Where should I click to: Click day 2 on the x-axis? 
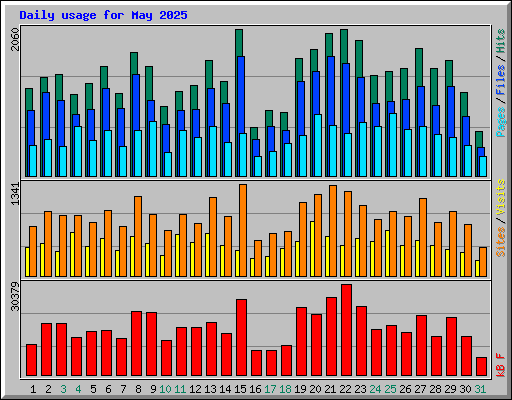click(x=48, y=389)
